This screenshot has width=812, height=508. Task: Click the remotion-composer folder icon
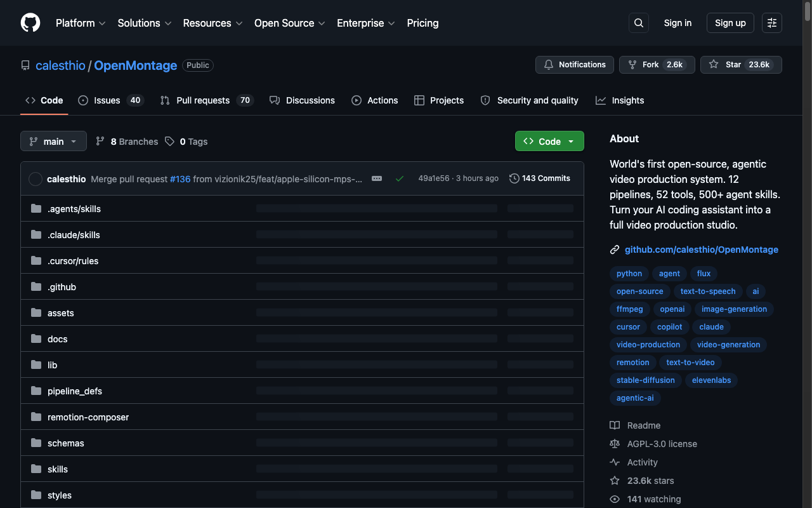tap(36, 417)
